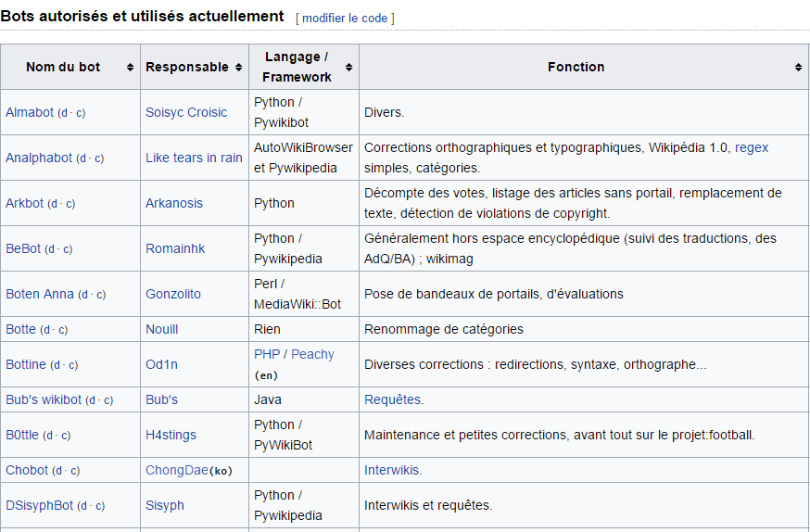
Task: Open Almabot contributions 'c' link
Action: 80,113
